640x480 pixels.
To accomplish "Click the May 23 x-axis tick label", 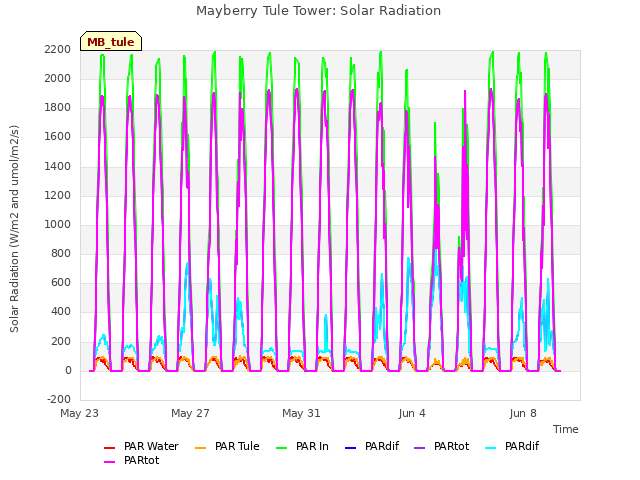I will click(x=80, y=413).
